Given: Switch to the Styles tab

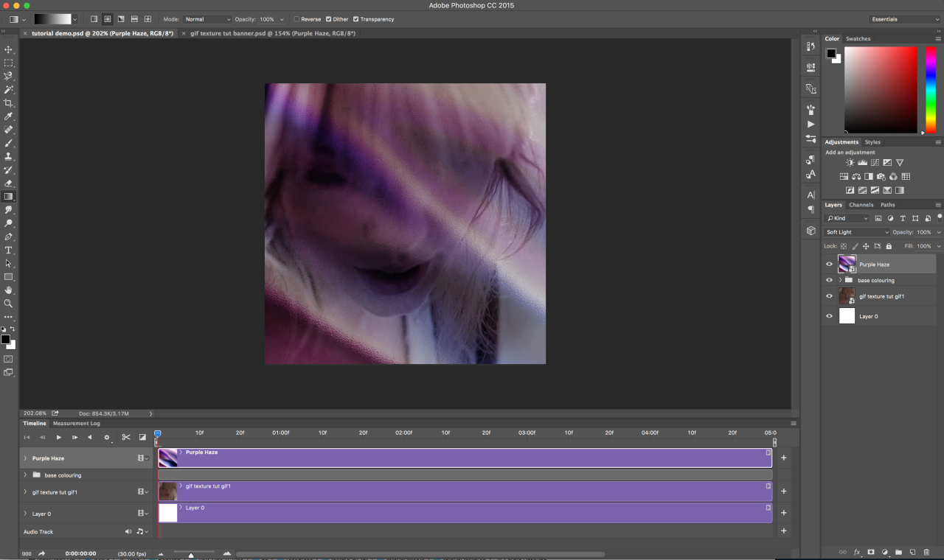Looking at the screenshot, I should point(872,141).
